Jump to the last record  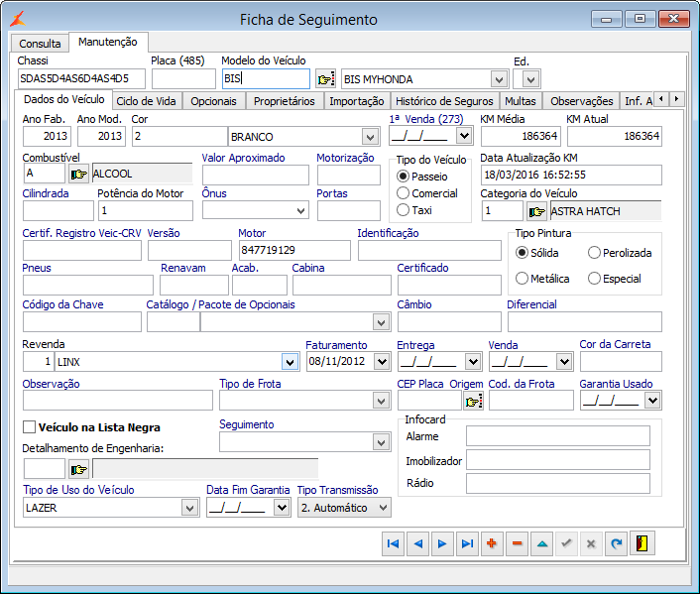point(467,543)
